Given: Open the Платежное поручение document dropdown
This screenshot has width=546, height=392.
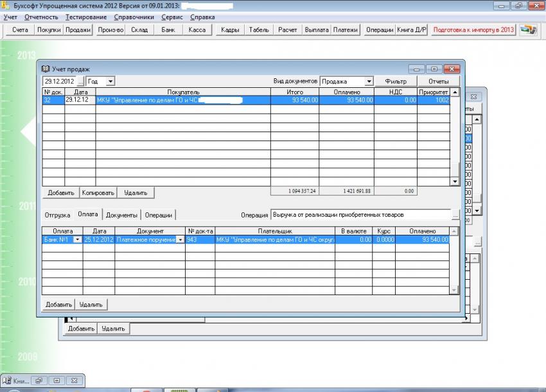Looking at the screenshot, I should tap(180, 239).
